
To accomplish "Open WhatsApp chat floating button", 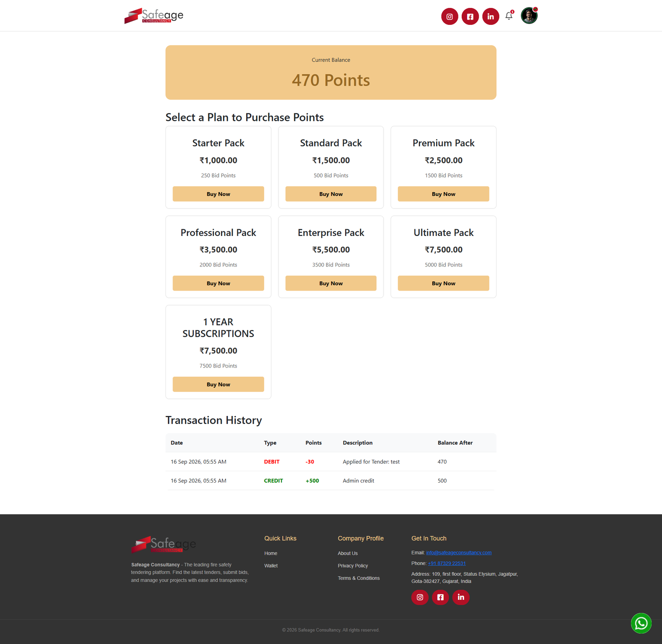I will point(641,623).
